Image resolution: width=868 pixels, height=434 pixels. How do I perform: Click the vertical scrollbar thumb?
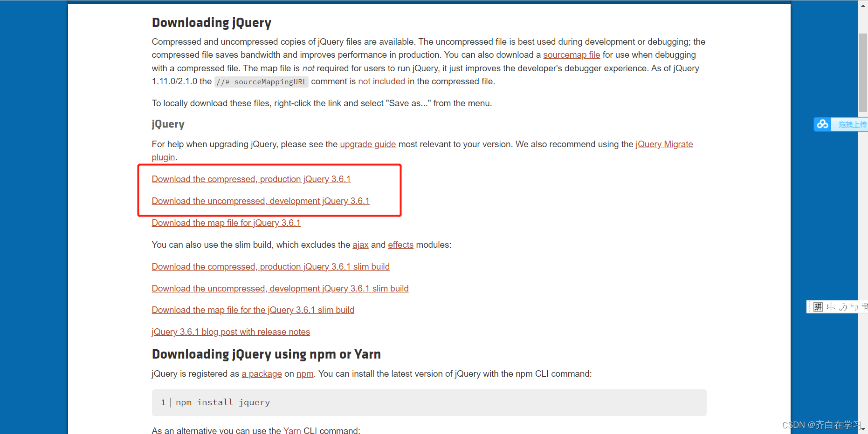tap(863, 73)
